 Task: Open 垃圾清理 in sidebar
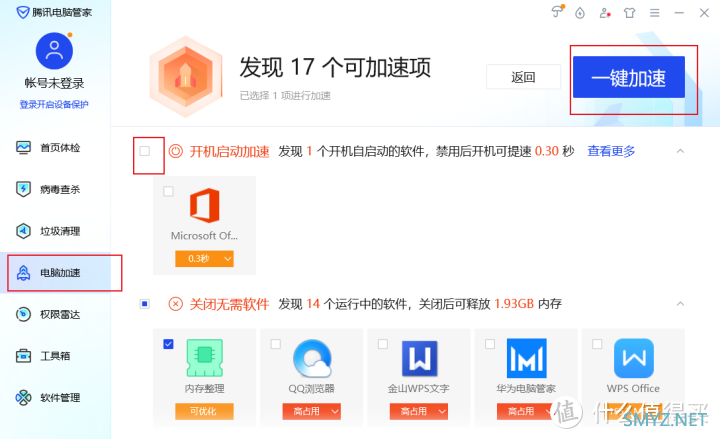click(56, 231)
